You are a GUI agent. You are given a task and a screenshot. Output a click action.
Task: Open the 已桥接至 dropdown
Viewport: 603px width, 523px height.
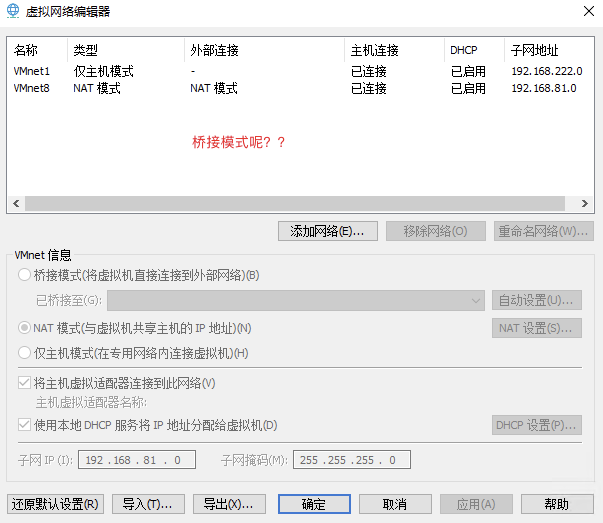(x=296, y=300)
